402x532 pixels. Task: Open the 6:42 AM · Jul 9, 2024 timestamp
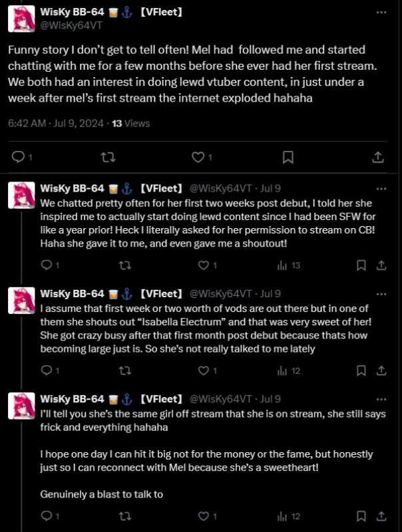[56, 123]
